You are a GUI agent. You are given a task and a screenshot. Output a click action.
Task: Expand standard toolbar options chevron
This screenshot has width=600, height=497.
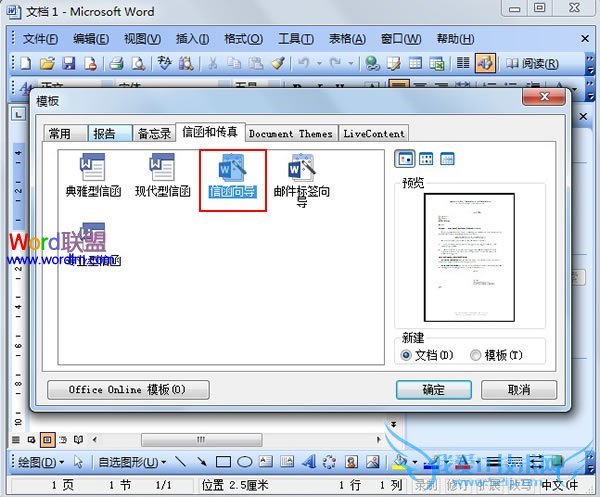click(x=591, y=64)
